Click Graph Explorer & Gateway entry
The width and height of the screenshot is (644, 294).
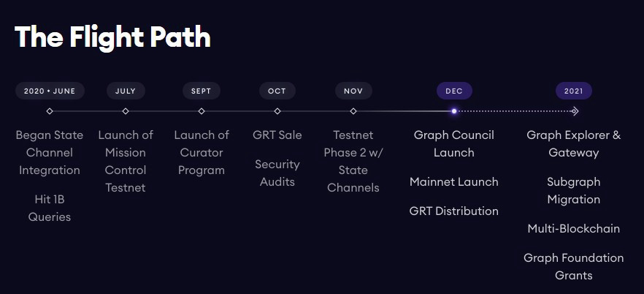[574, 144]
